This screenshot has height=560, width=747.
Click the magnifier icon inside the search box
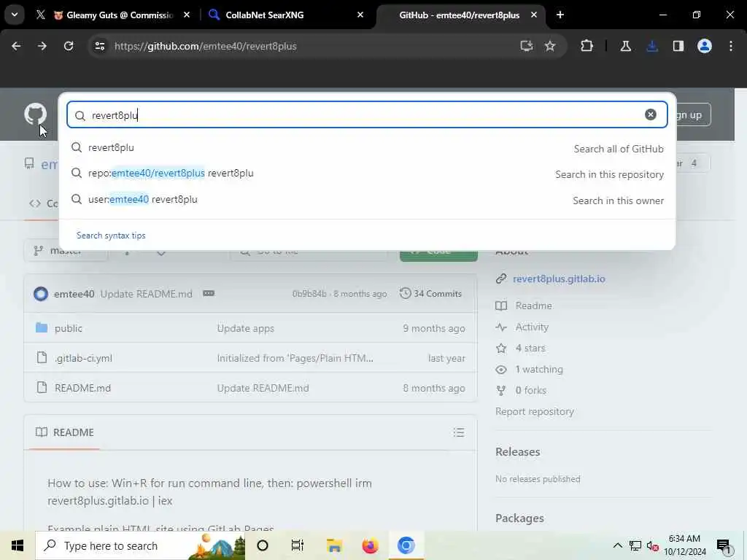(80, 115)
